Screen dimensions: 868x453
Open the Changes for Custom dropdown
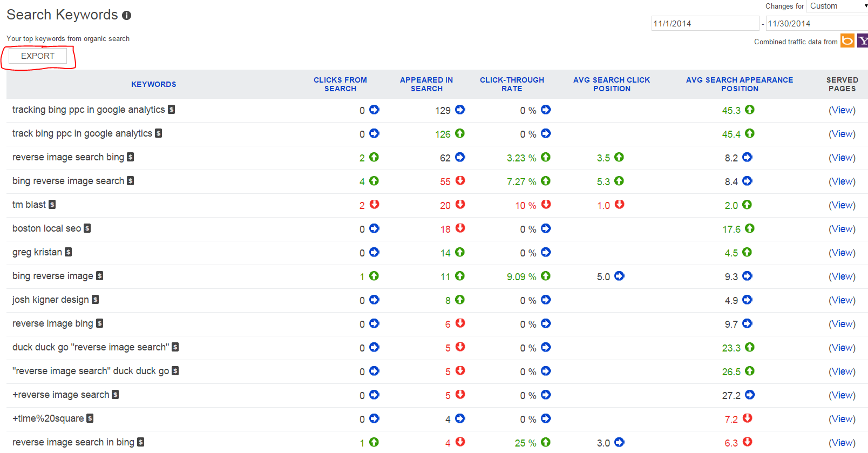pyautogui.click(x=837, y=6)
